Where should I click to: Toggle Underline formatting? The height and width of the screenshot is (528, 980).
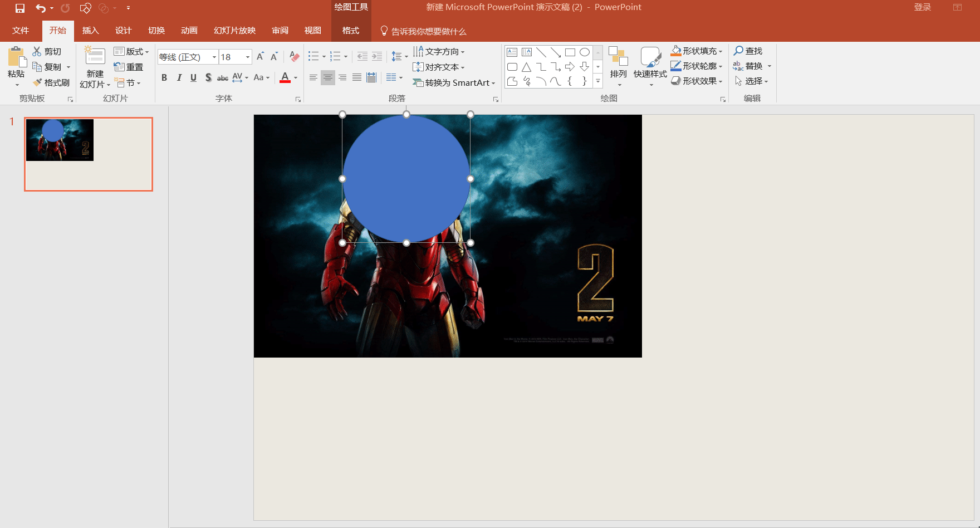click(x=193, y=77)
